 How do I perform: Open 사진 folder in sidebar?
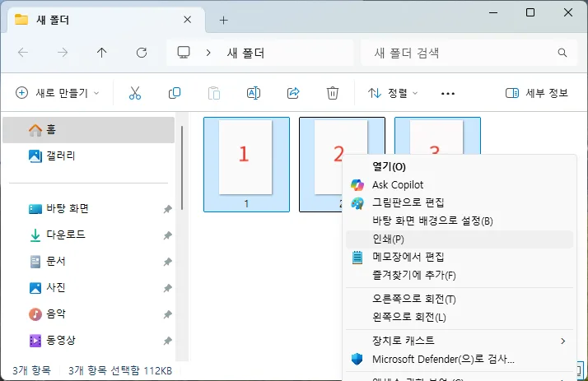click(88, 288)
